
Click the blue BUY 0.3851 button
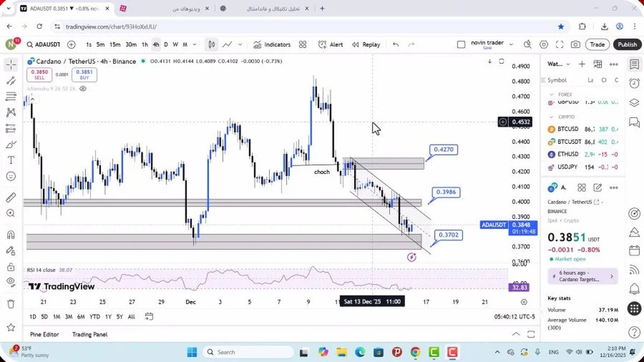click(84, 75)
